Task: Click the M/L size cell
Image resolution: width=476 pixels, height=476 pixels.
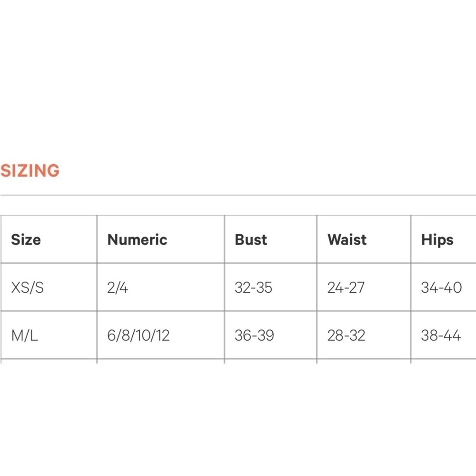Action: point(25,336)
